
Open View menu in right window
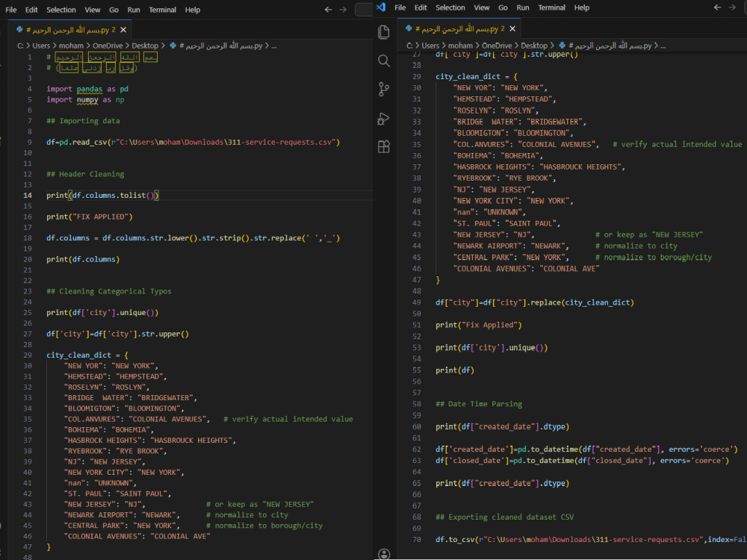click(482, 7)
